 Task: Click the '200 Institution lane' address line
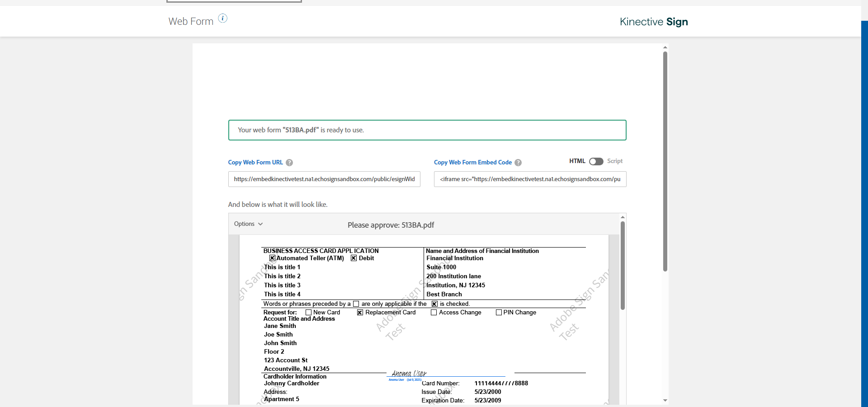tap(453, 276)
